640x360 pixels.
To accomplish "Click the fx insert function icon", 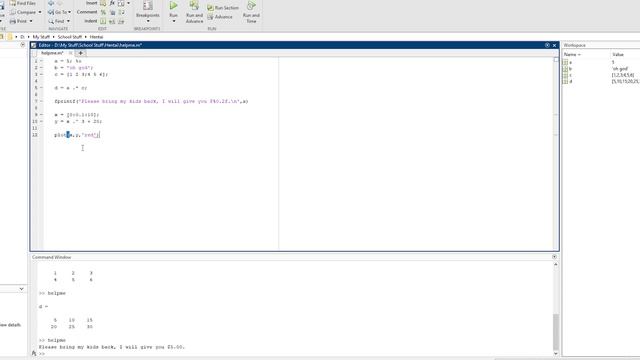I will [x=112, y=3].
